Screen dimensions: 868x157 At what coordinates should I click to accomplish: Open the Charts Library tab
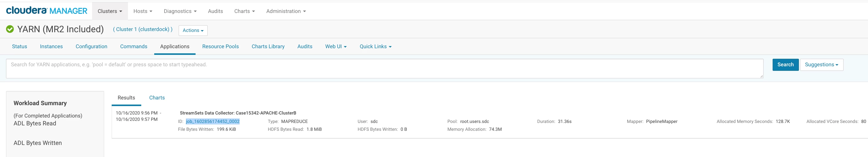(x=268, y=46)
